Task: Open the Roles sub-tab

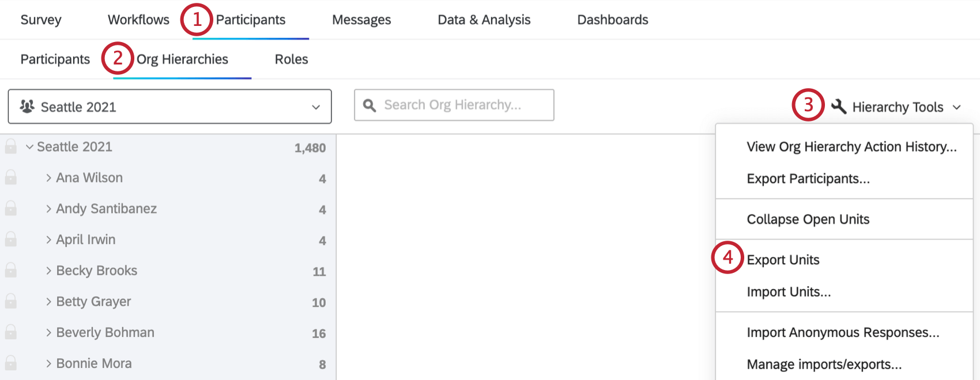Action: [291, 59]
